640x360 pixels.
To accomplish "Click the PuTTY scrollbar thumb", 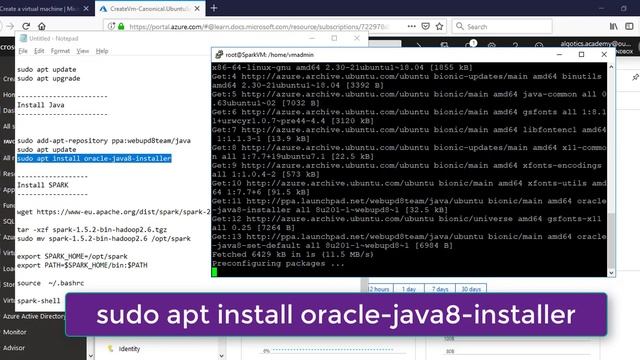I will click(611, 240).
